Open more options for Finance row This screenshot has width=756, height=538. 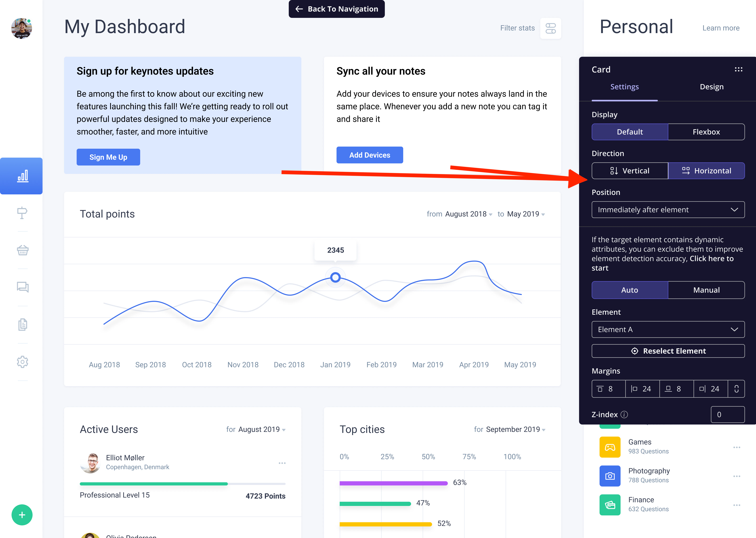pos(737,505)
